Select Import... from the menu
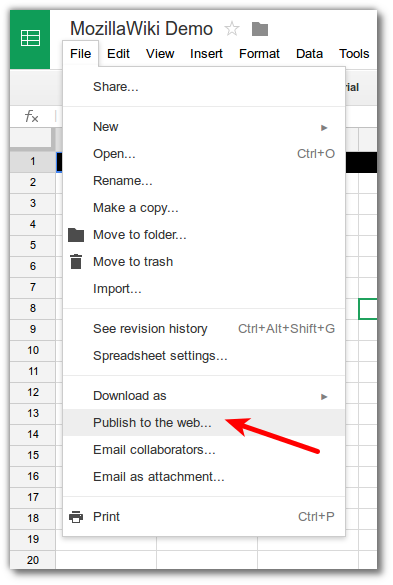Screen dimensions: 393x585 pyautogui.click(x=204, y=289)
